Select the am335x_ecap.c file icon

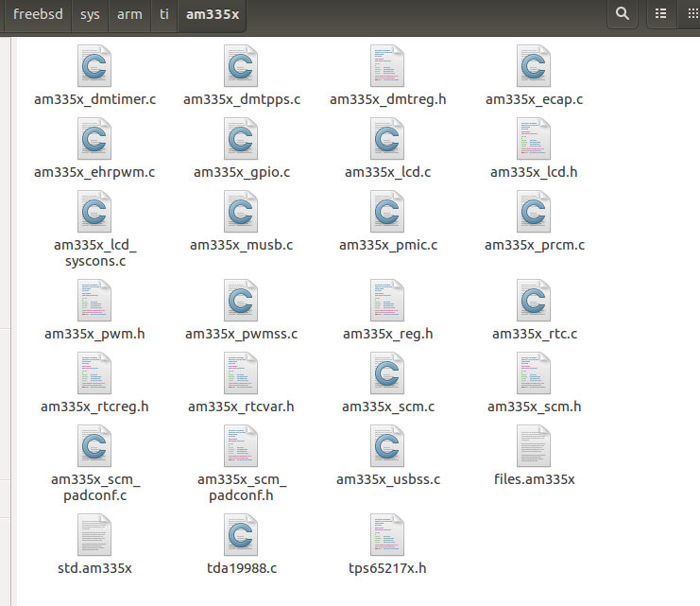[534, 65]
